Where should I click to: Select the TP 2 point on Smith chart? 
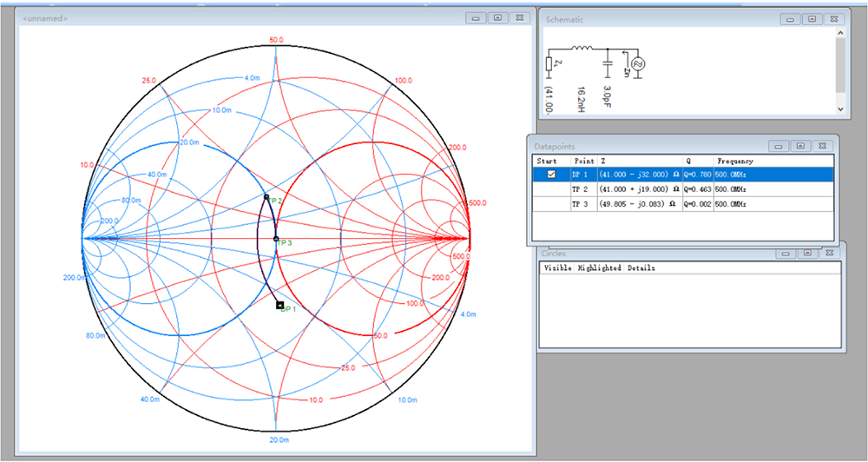pyautogui.click(x=266, y=197)
